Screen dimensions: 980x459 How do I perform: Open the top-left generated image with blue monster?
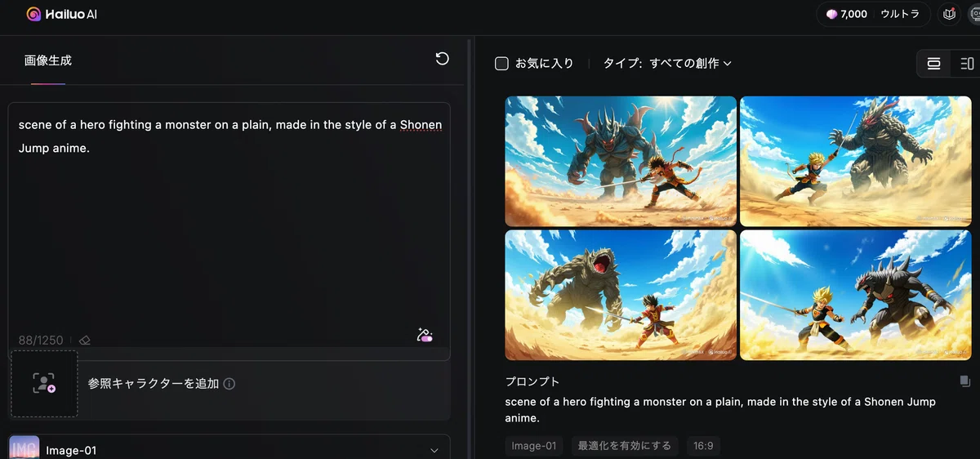[621, 161]
